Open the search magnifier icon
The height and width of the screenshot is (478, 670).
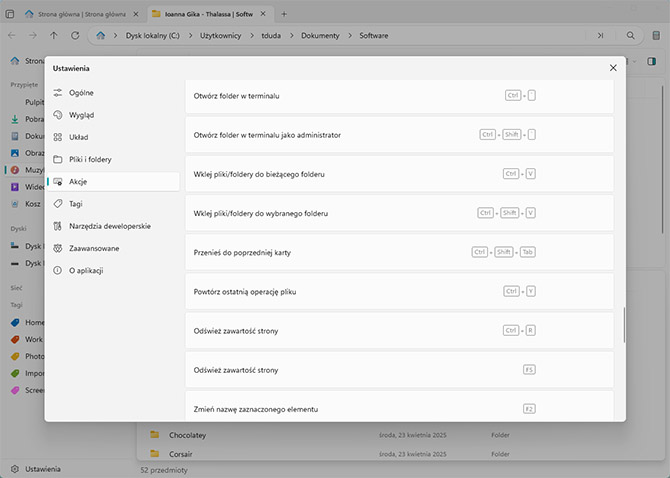tap(631, 35)
